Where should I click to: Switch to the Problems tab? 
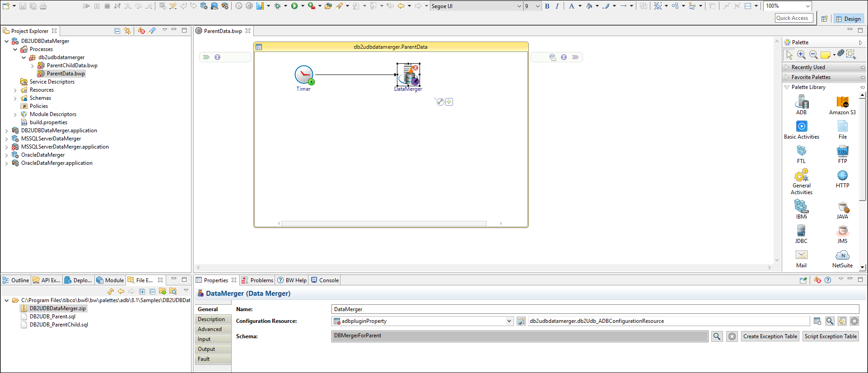point(257,280)
